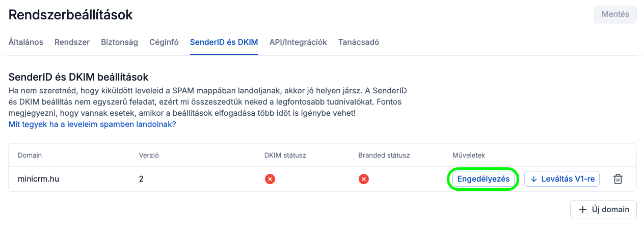
Task: Click the red DKIM status icon
Action: [x=270, y=179]
